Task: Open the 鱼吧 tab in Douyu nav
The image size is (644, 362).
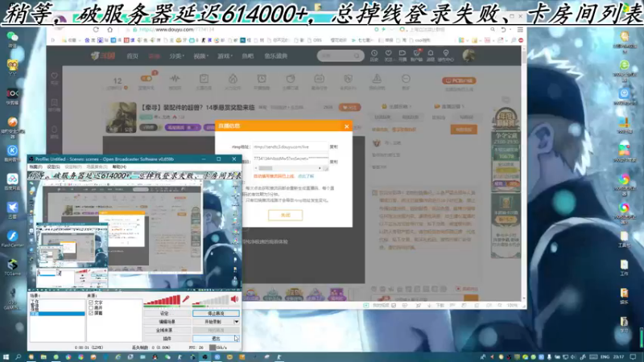Action: [248, 56]
